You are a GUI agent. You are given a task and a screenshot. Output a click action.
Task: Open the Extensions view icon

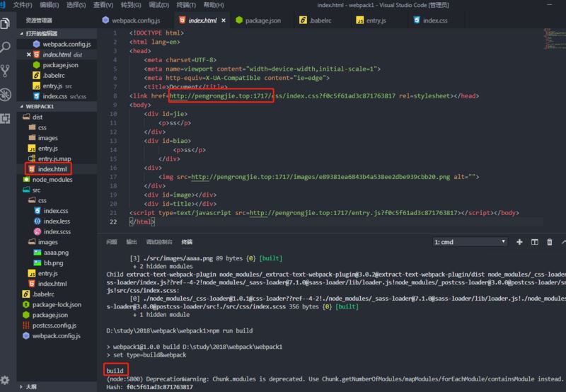tap(6, 118)
